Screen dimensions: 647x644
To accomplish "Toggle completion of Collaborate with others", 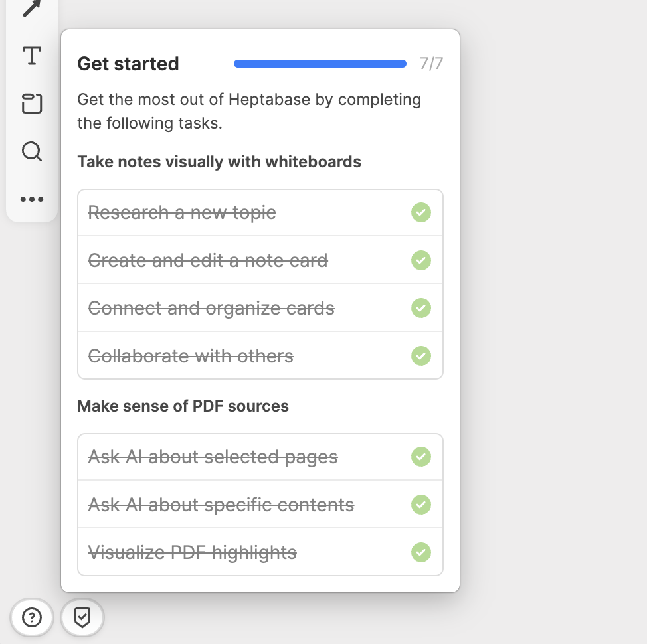I will 420,356.
